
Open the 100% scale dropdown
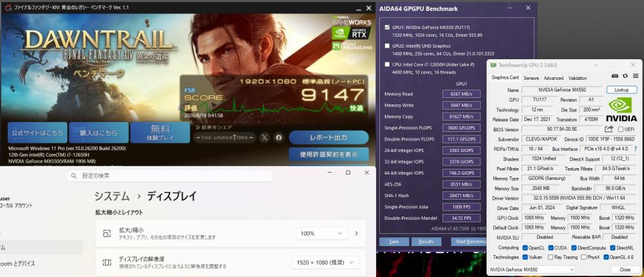pos(321,233)
